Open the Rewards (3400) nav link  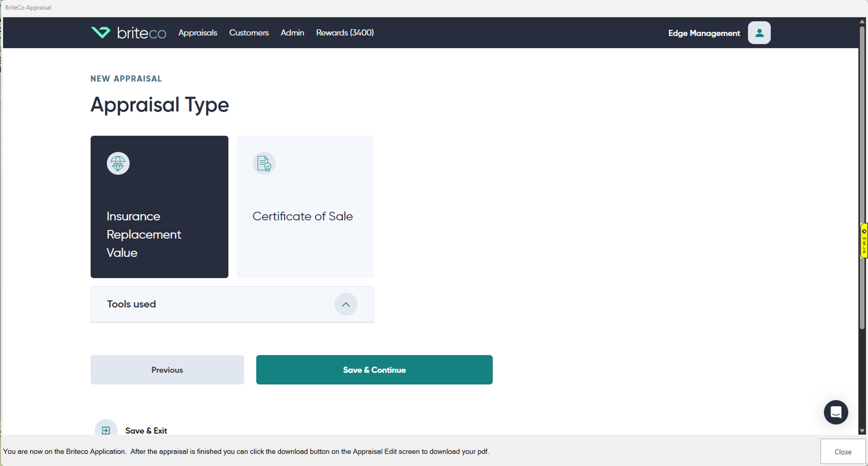click(x=345, y=33)
